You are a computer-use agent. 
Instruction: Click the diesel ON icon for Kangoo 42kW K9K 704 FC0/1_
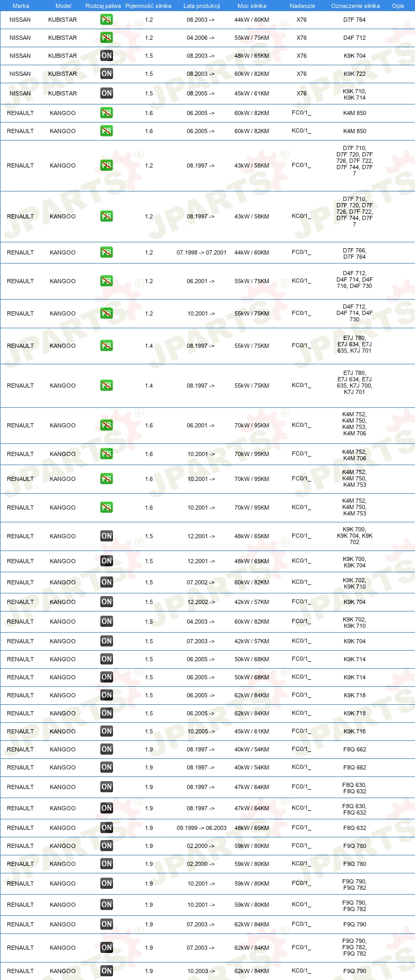[x=107, y=602]
